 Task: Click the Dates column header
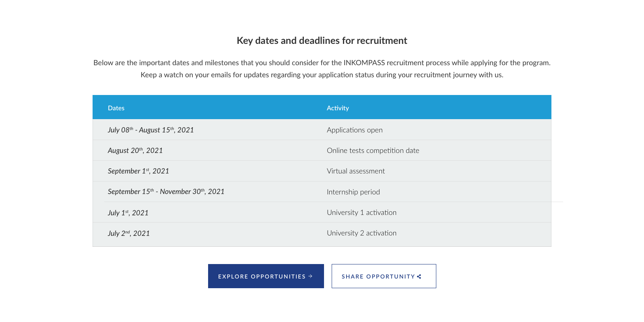tap(116, 108)
